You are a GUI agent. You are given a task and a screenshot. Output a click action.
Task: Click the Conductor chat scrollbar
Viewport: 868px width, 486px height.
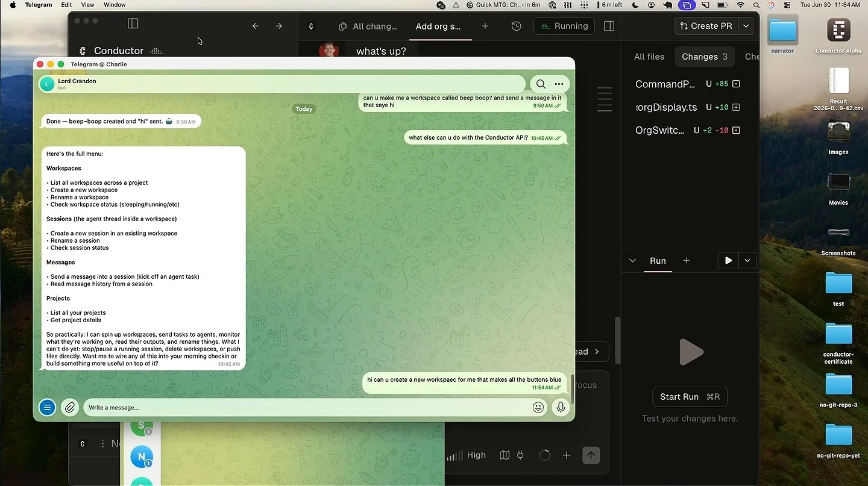click(x=617, y=340)
